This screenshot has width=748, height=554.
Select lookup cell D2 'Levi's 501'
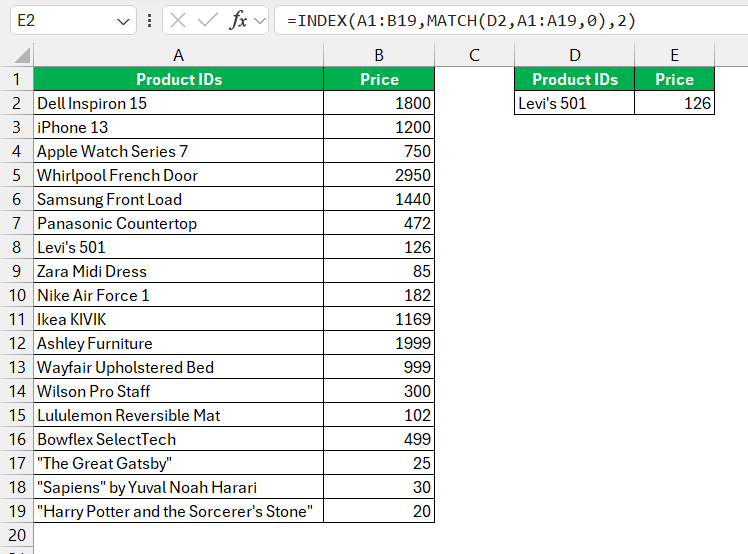tap(574, 103)
